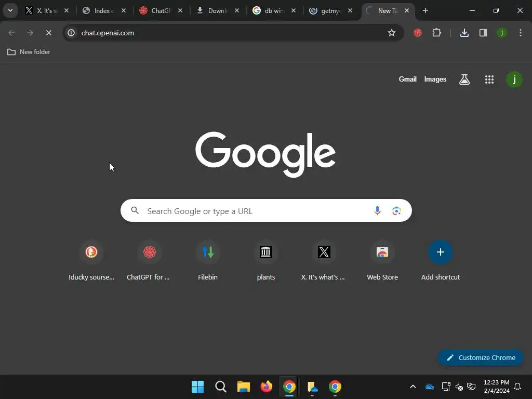Open the Chrome profile avatar in toolbar
532x399 pixels.
coord(502,33)
